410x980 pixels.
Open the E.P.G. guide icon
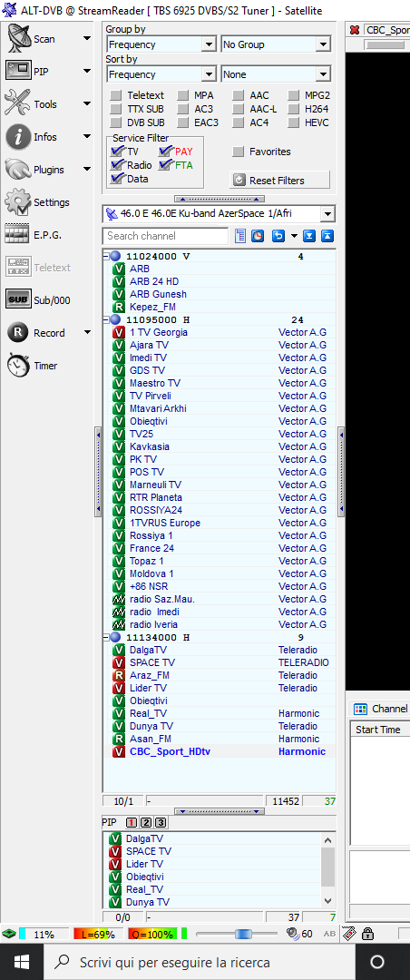(x=17, y=234)
